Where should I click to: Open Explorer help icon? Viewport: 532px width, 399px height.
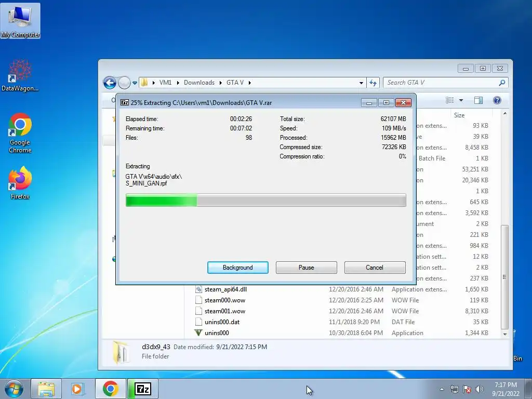497,100
